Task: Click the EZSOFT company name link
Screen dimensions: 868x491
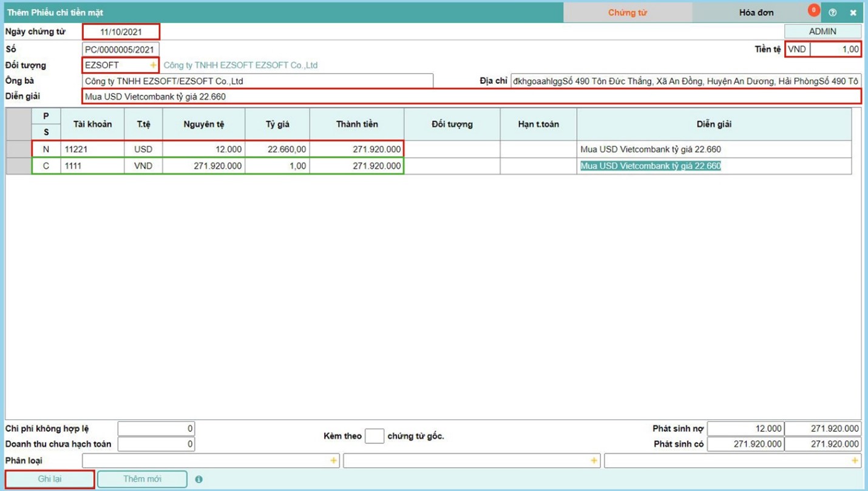Action: pos(240,65)
